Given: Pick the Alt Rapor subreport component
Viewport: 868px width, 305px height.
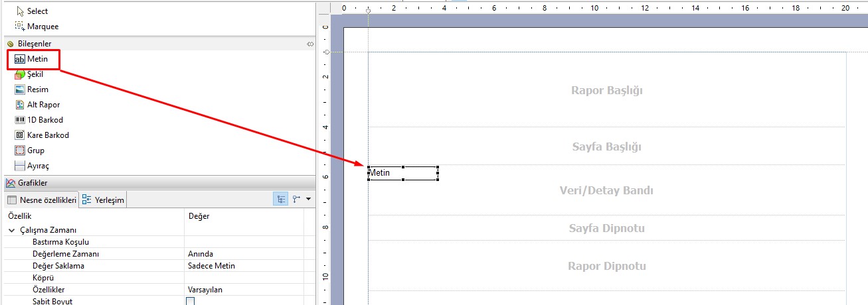Looking at the screenshot, I should pos(37,105).
